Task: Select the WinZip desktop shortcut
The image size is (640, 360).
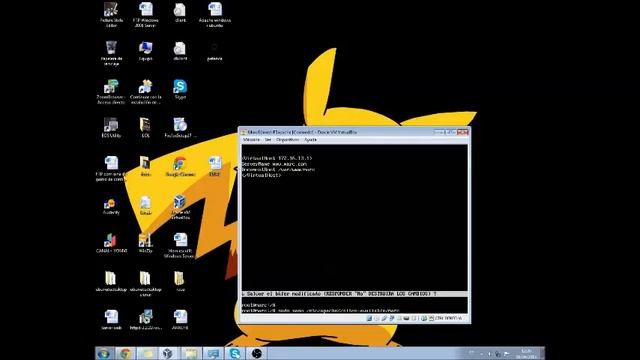Action: point(145,244)
